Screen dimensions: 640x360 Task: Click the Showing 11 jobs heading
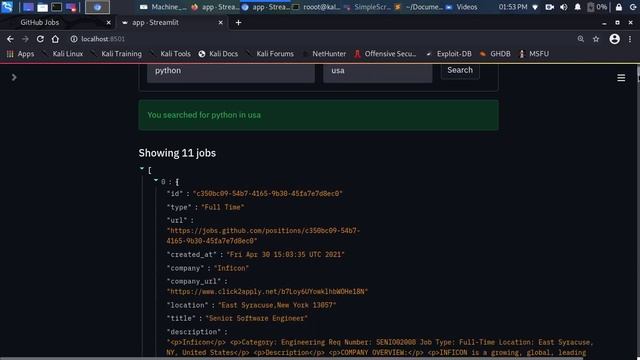[177, 153]
